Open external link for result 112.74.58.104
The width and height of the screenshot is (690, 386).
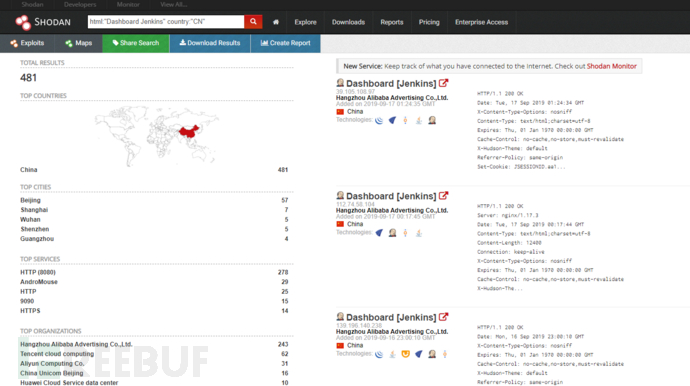click(x=444, y=195)
